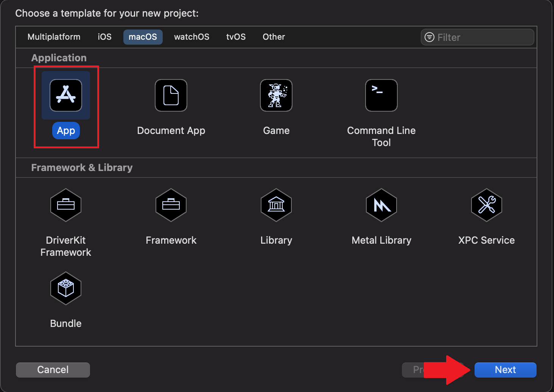Choose the Document App template icon

(x=171, y=95)
